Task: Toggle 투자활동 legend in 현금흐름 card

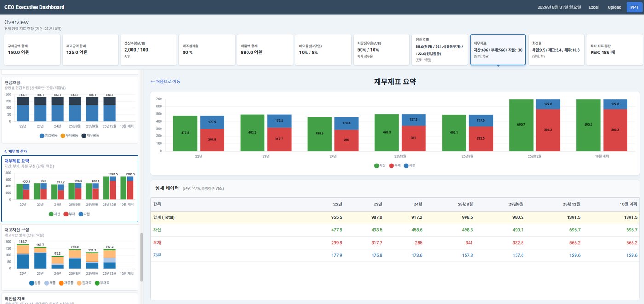Action: point(69,136)
